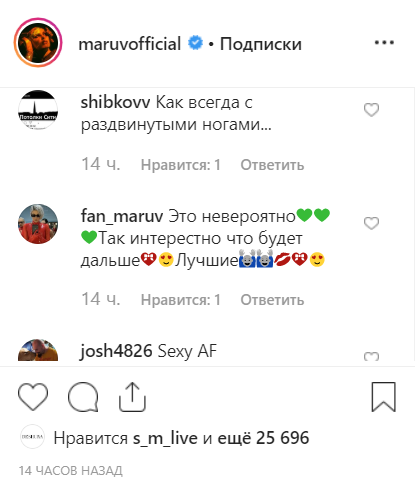The image size is (415, 486).
Task: Click the Подписки following button
Action: click(261, 44)
